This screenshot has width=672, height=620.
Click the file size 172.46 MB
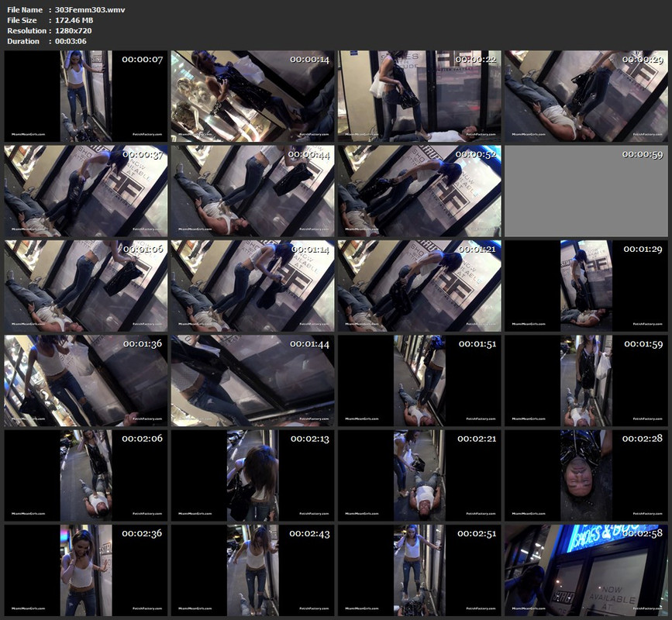click(74, 20)
